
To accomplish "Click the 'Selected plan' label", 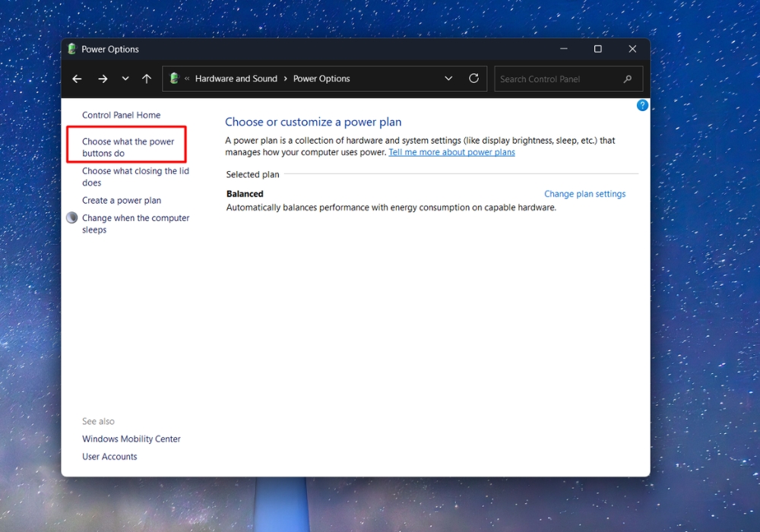I will tap(252, 175).
